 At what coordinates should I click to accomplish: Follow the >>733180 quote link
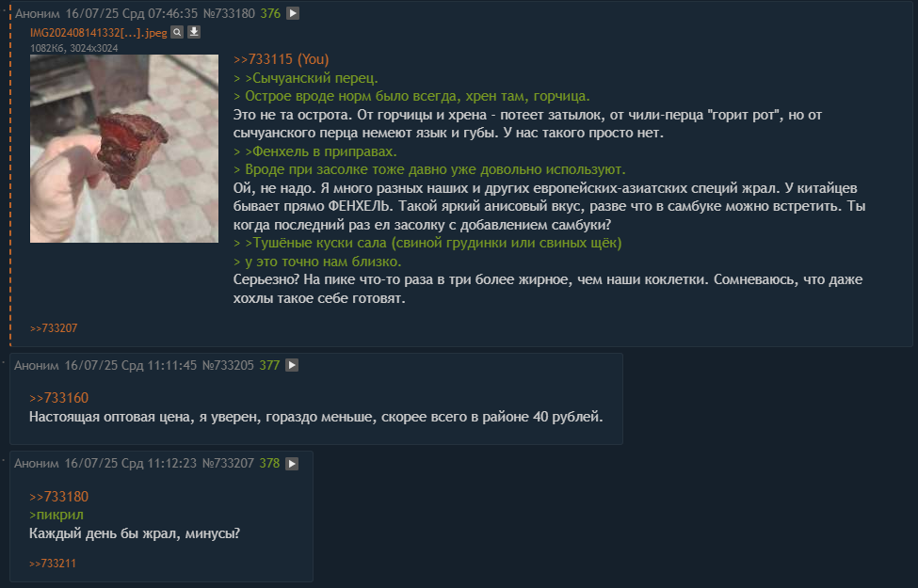pos(58,497)
